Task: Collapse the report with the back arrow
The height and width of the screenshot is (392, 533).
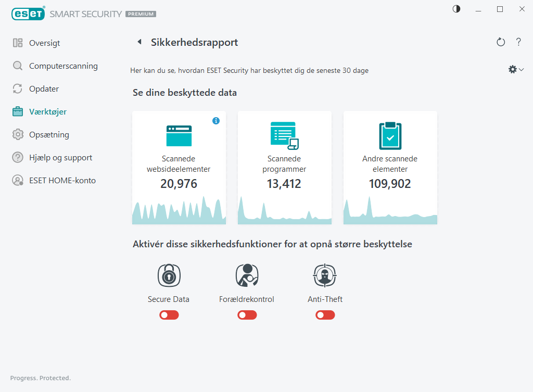Action: [x=139, y=42]
